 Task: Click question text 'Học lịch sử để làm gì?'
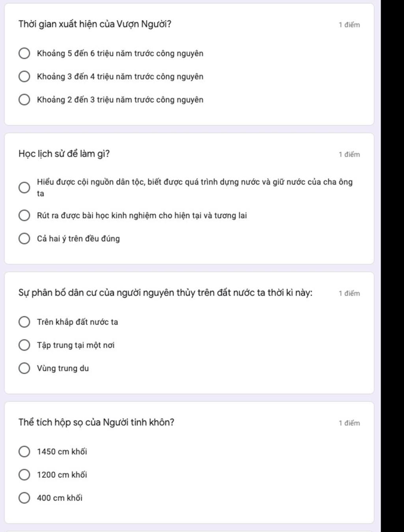tap(64, 154)
